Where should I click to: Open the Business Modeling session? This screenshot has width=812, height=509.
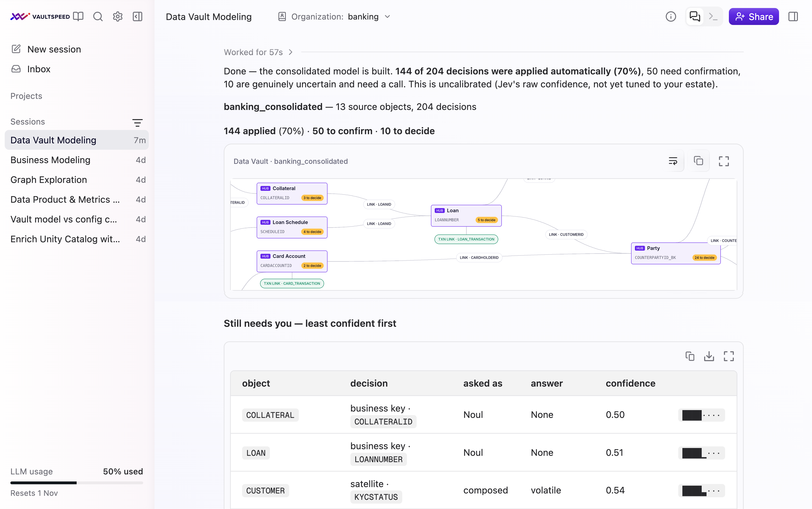click(77, 160)
